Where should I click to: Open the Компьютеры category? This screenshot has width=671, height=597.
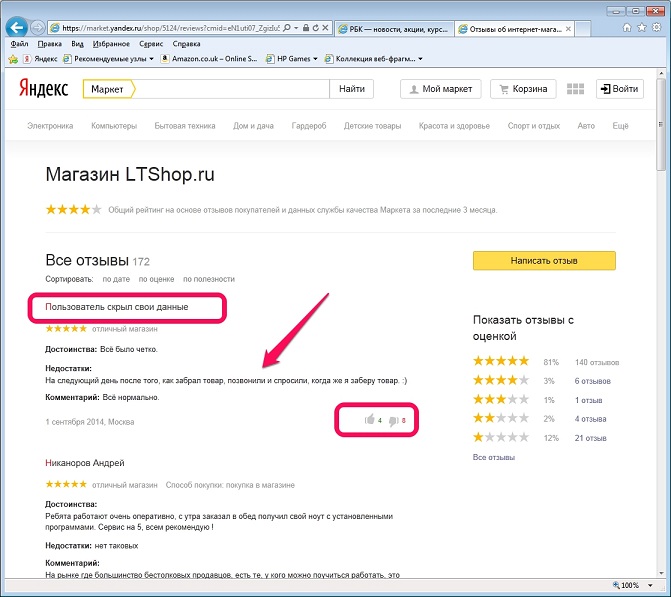[x=114, y=126]
